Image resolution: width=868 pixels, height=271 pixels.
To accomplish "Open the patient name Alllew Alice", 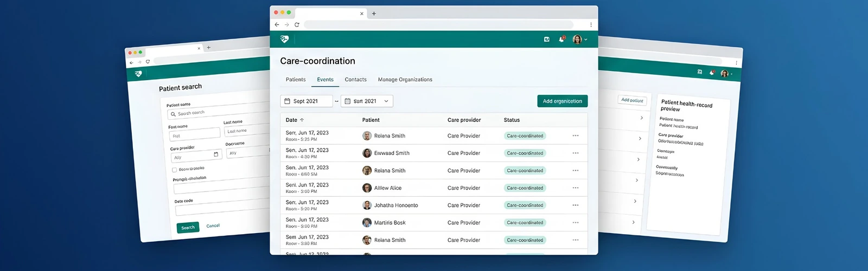I will (388, 188).
